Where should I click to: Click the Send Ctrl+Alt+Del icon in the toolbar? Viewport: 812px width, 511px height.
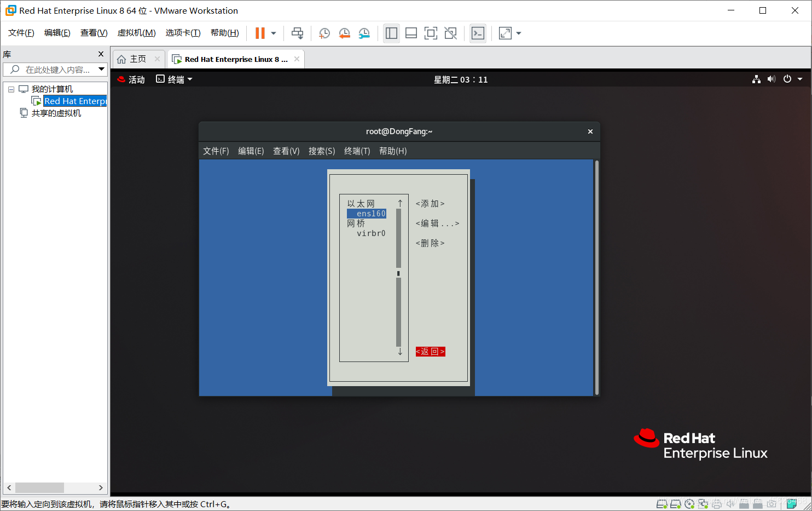point(297,33)
